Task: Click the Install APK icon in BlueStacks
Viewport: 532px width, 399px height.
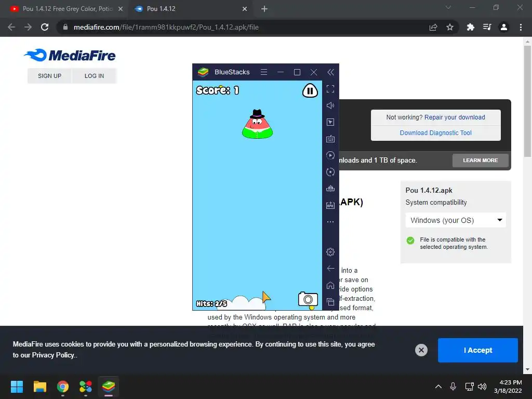Action: [x=330, y=205]
